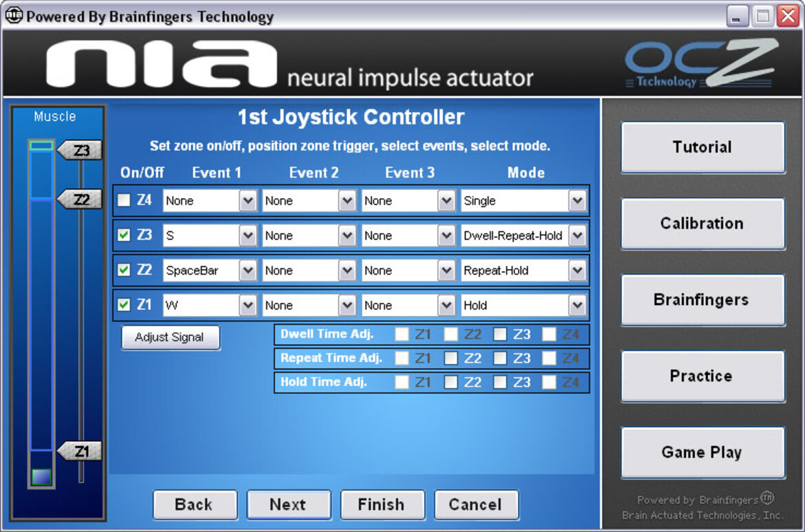The image size is (805, 532).
Task: Open the Tutorial section
Action: (702, 147)
